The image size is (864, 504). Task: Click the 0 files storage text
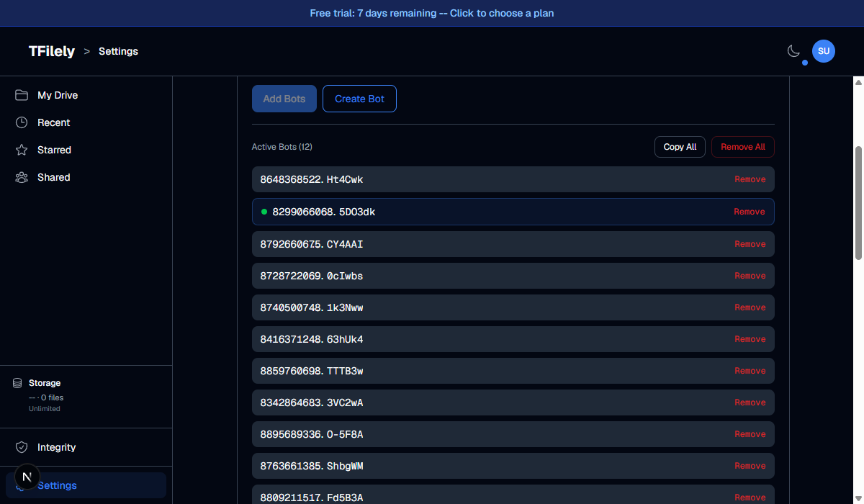[x=53, y=397]
